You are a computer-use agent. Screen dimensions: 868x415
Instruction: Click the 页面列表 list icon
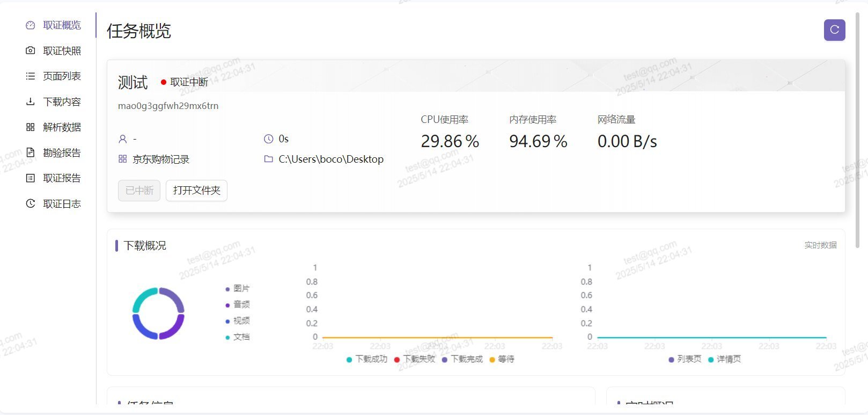tap(31, 76)
